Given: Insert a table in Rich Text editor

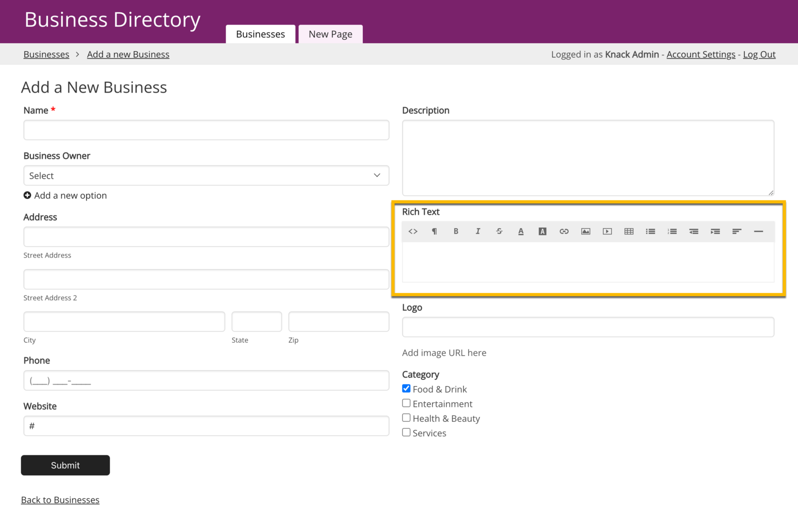Looking at the screenshot, I should [629, 231].
